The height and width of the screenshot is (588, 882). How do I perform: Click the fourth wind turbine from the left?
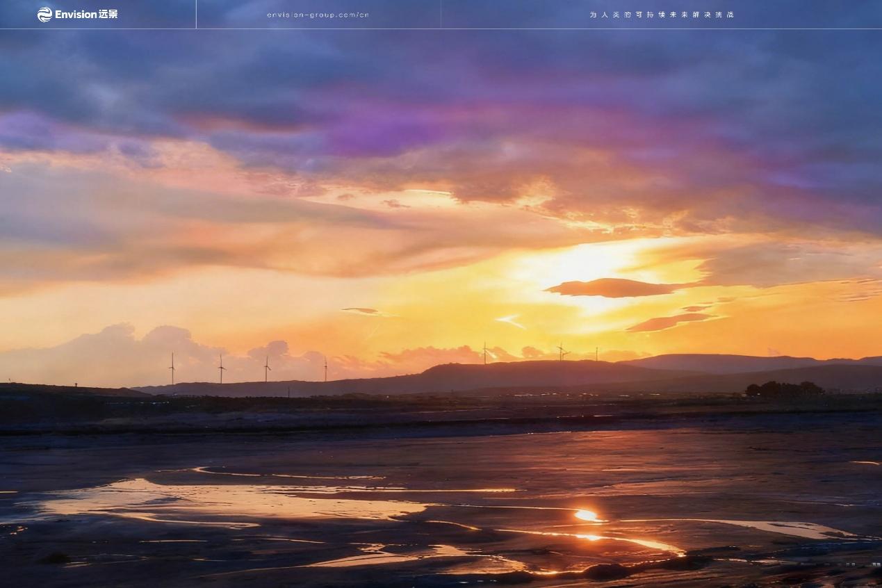pos(325,370)
